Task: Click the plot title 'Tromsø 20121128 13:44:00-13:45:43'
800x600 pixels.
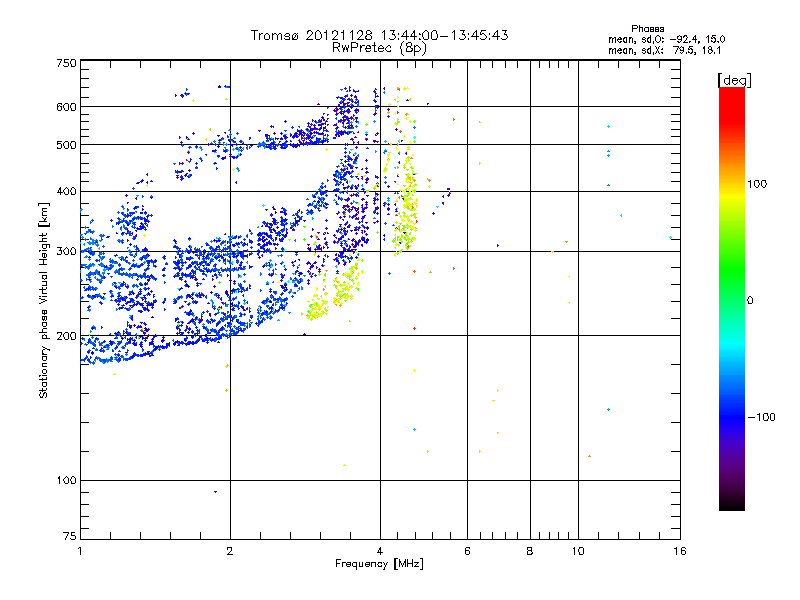Action: 379,35
